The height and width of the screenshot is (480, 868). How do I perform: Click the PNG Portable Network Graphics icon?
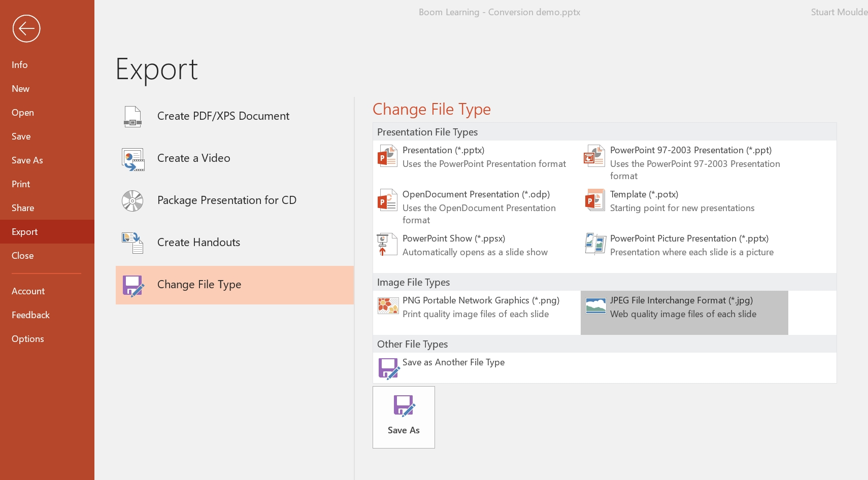coord(388,306)
